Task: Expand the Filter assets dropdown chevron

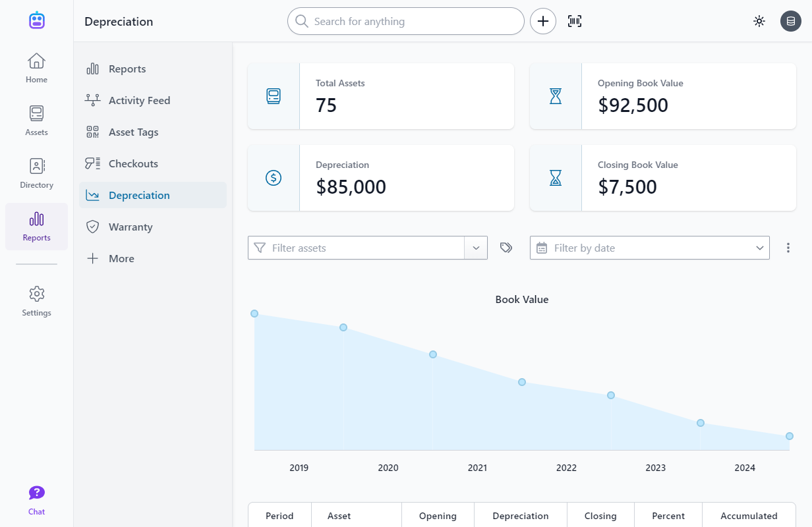Action: coord(476,248)
